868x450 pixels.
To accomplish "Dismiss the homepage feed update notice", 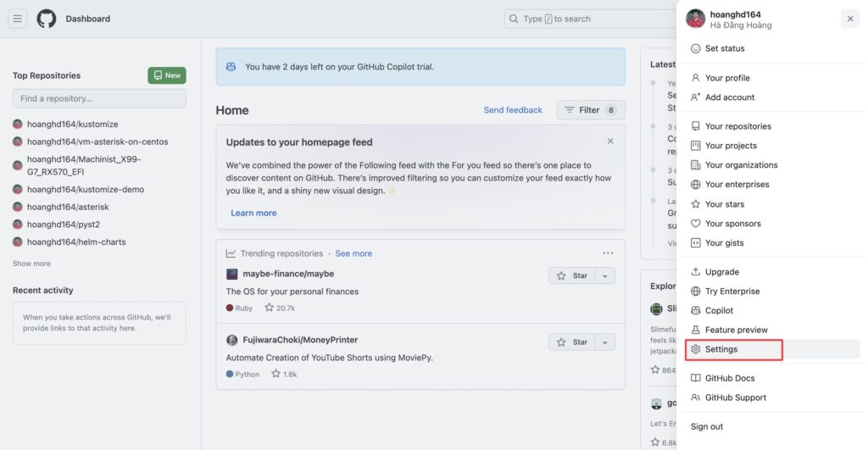I will point(610,142).
